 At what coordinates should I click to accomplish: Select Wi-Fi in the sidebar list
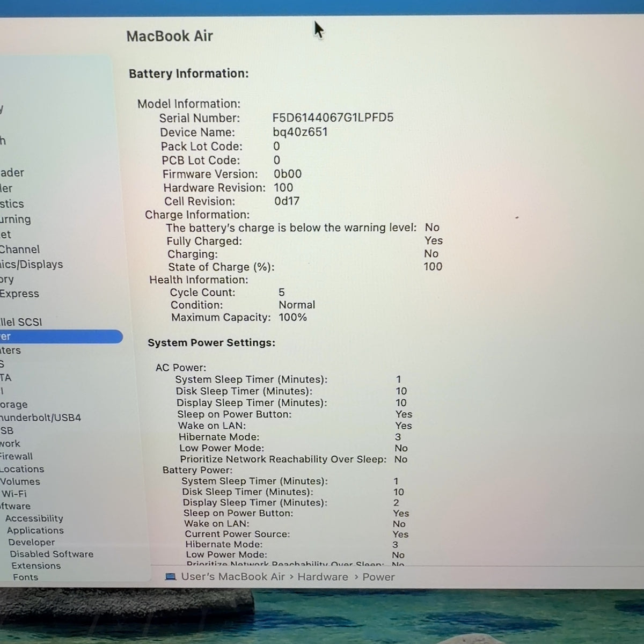[14, 494]
